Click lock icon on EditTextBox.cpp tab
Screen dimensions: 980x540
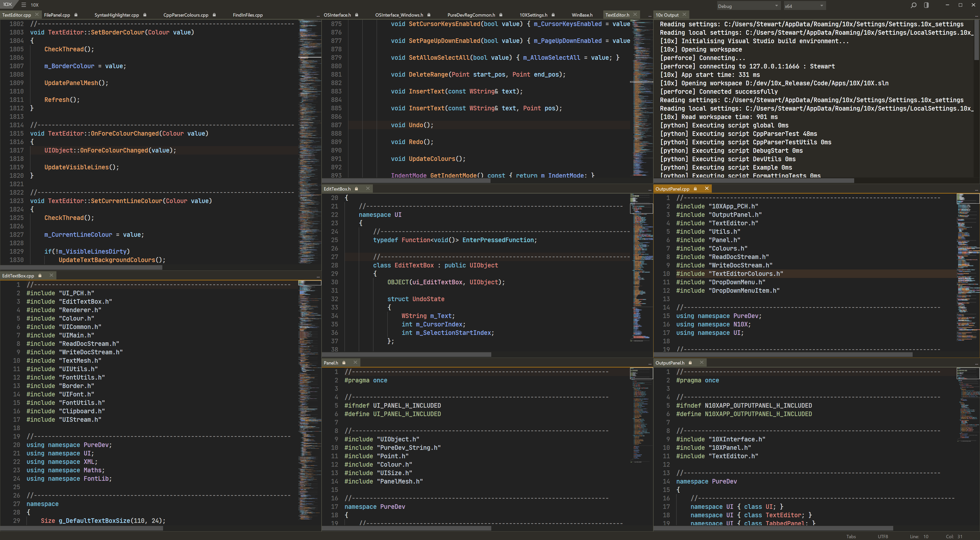[x=40, y=275]
